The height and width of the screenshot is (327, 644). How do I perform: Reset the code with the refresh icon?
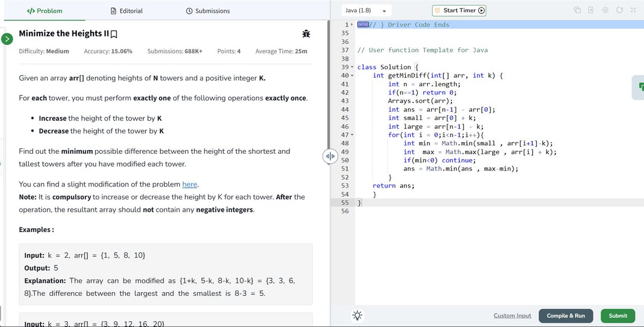(x=619, y=11)
